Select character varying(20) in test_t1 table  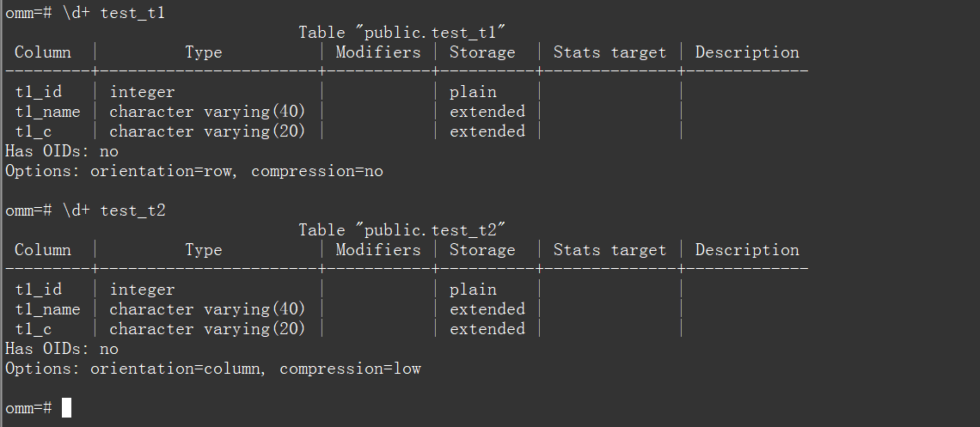[207, 131]
